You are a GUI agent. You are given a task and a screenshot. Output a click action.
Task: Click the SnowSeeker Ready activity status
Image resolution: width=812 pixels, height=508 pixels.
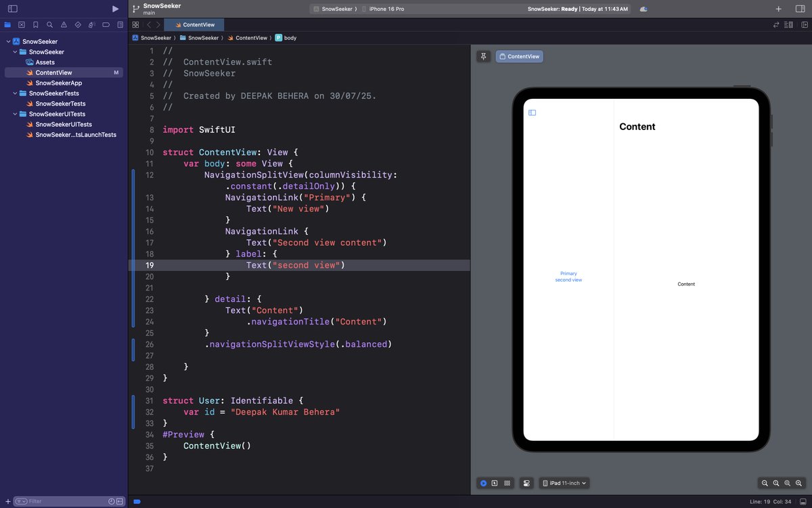click(x=577, y=9)
